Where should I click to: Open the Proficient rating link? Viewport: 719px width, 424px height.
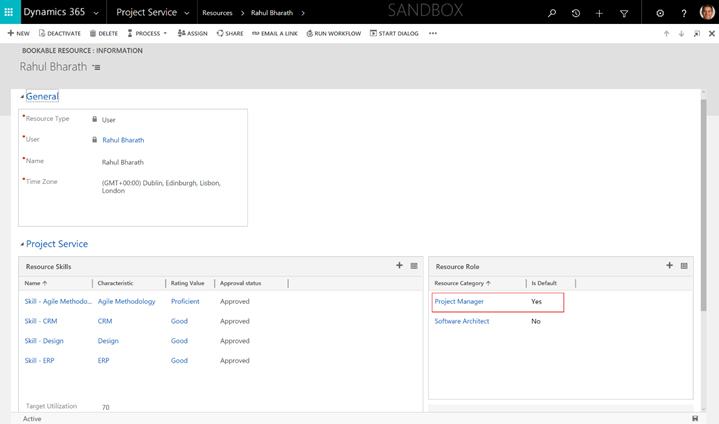(185, 301)
